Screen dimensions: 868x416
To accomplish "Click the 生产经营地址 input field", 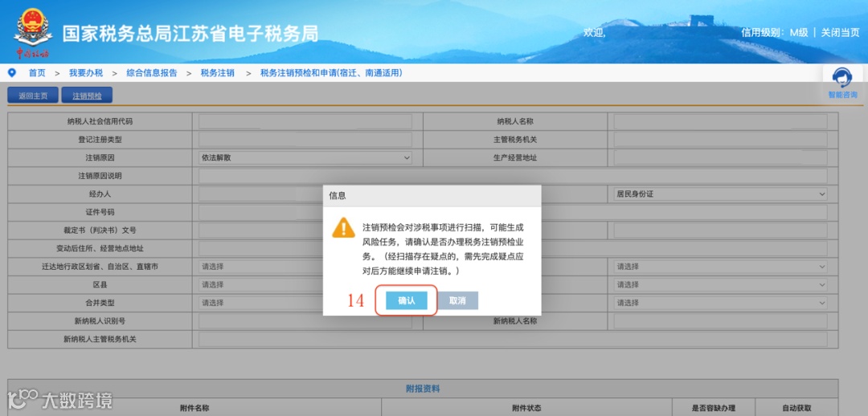I will point(720,157).
